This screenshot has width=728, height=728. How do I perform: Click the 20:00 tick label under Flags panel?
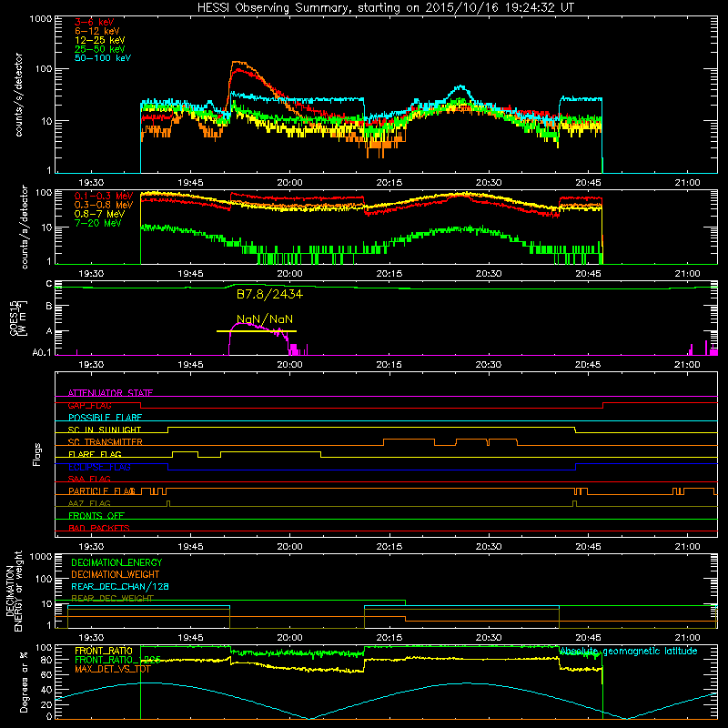coord(289,547)
